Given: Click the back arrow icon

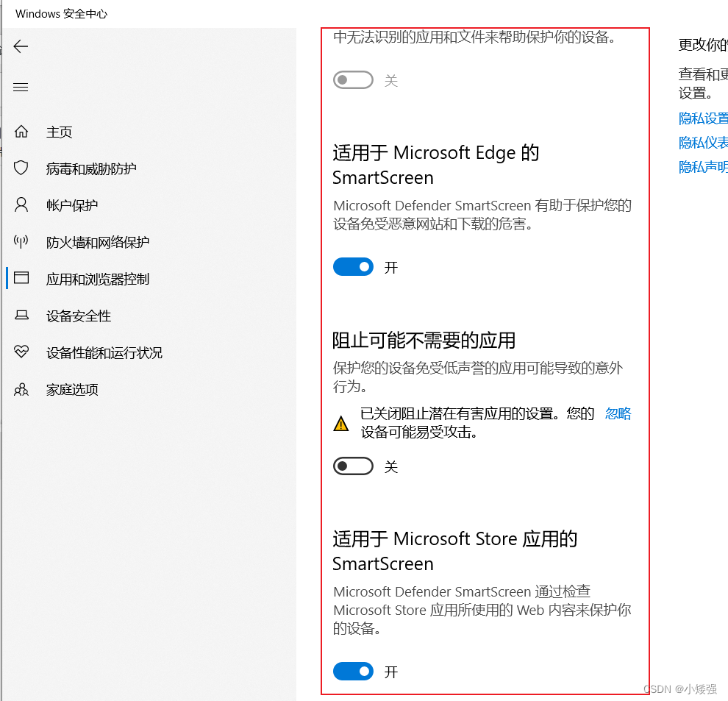Looking at the screenshot, I should click(x=21, y=46).
